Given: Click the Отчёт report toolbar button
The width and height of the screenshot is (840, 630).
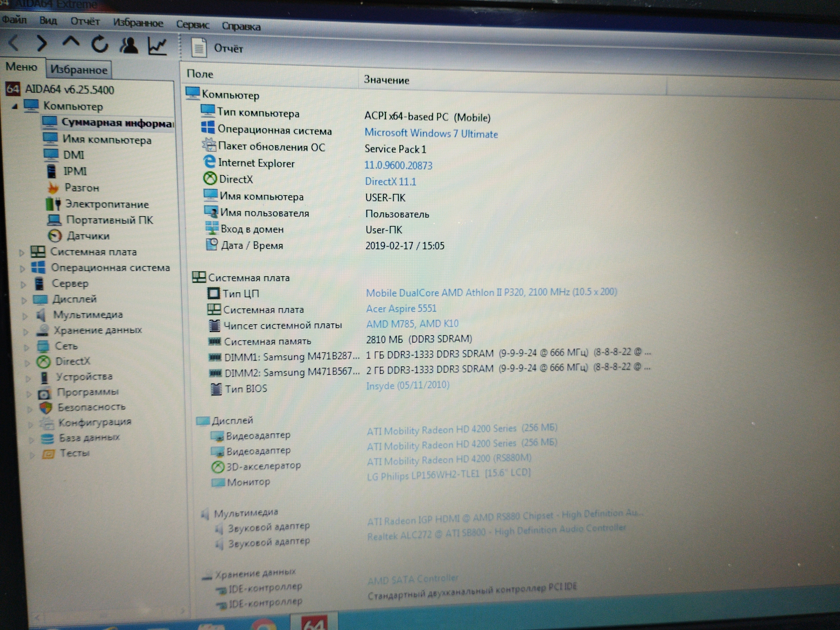Looking at the screenshot, I should tap(217, 48).
